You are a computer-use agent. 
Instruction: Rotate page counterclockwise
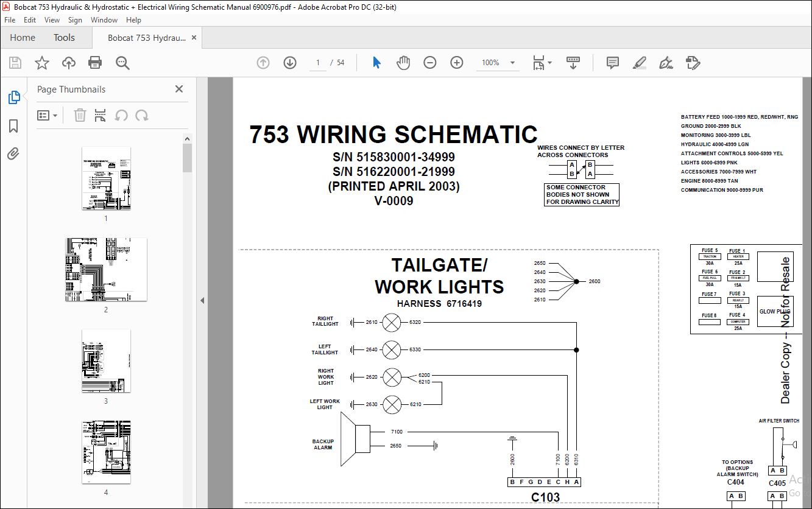click(121, 115)
